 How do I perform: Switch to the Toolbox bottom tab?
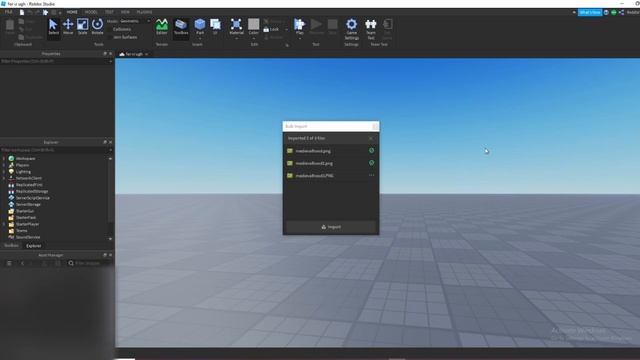pyautogui.click(x=11, y=246)
